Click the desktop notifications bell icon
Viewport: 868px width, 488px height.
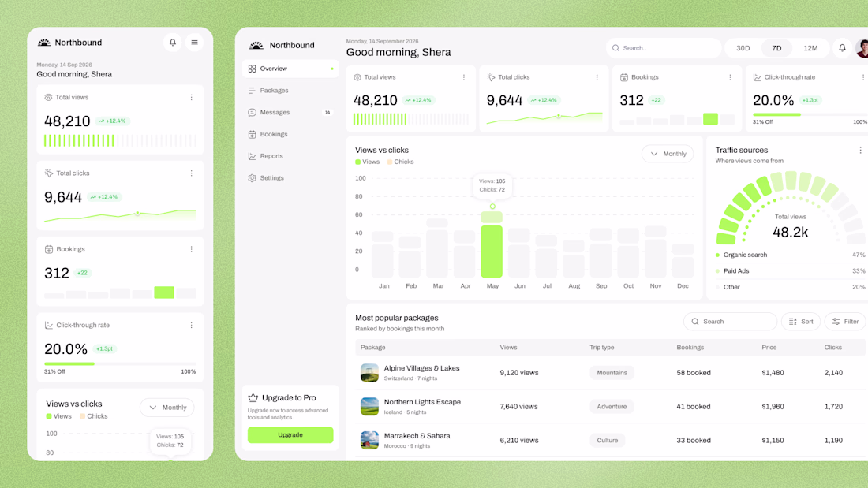[842, 48]
